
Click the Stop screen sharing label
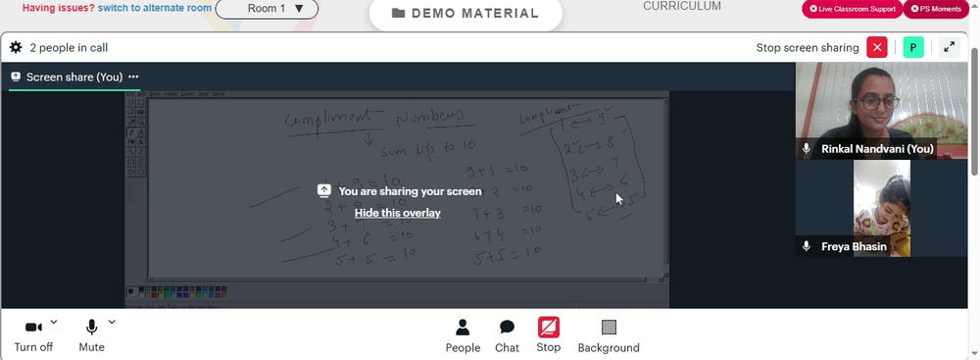(x=808, y=48)
